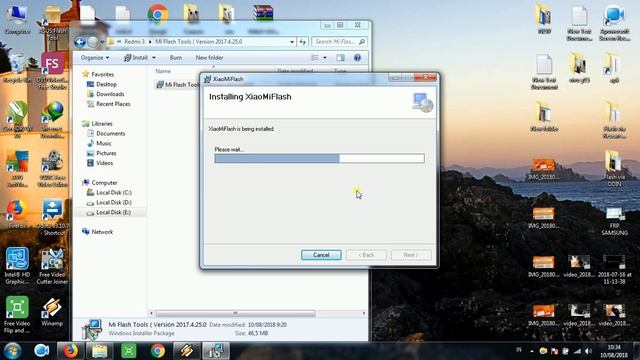Screen dimensions: 640x360
Task: Click the Explorer horizontal scrollbar
Action: click(x=235, y=313)
